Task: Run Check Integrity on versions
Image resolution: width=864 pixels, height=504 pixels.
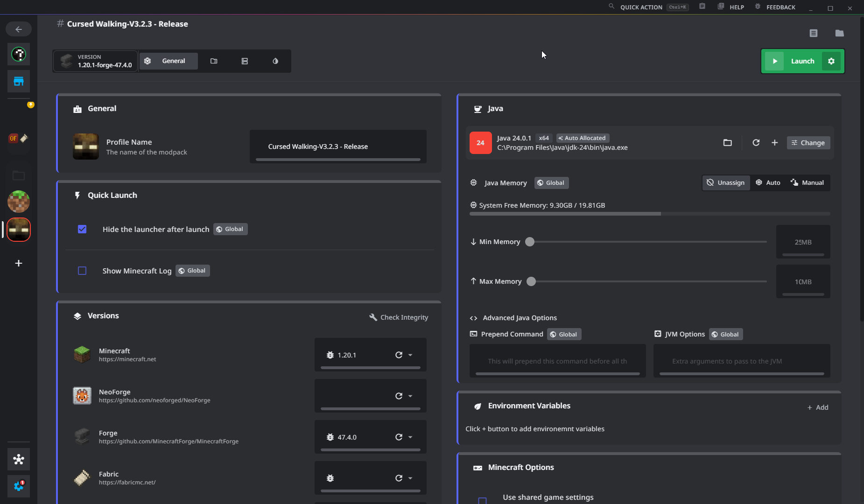Action: (x=399, y=317)
